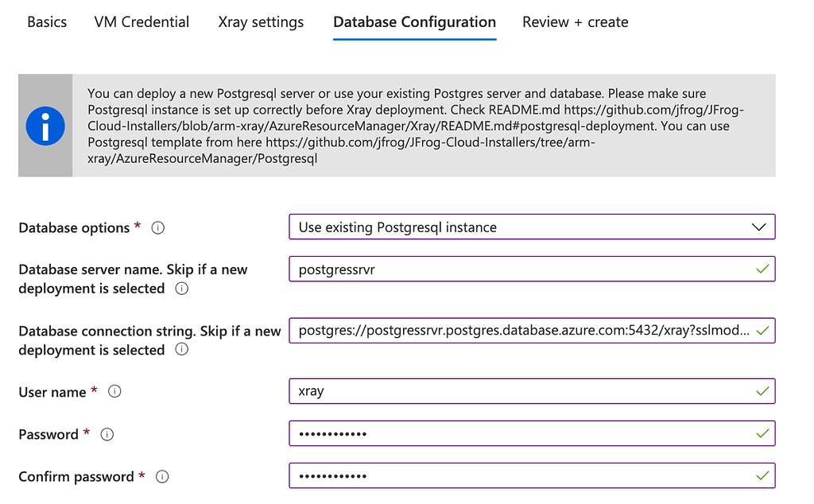Screen dimensions: 814x504
Task: Click the green checkmark in User name field
Action: [x=762, y=391]
